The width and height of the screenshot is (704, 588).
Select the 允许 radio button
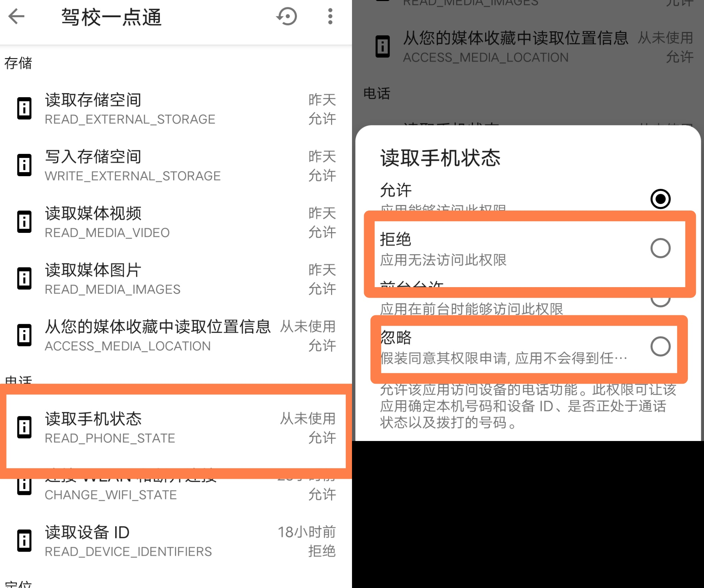(x=660, y=199)
